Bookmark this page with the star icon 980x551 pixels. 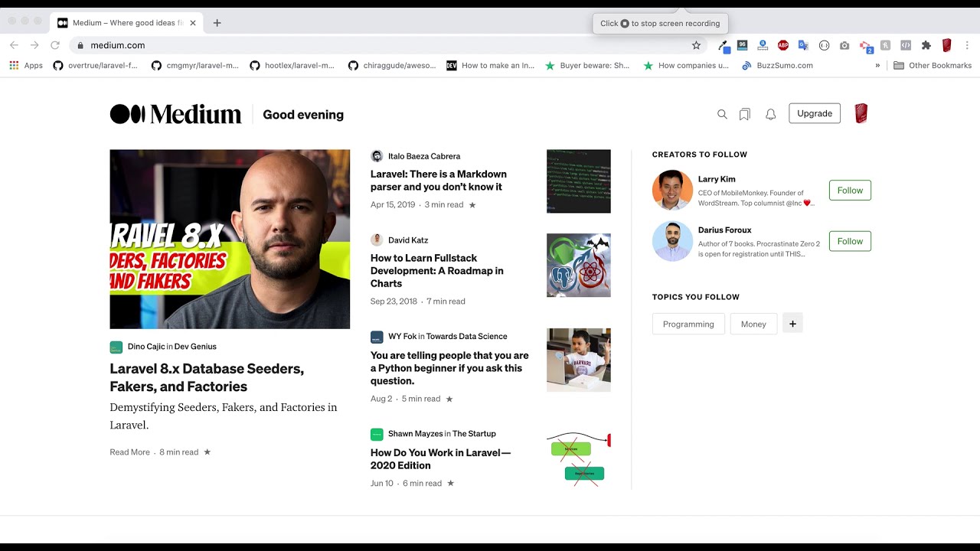[696, 45]
